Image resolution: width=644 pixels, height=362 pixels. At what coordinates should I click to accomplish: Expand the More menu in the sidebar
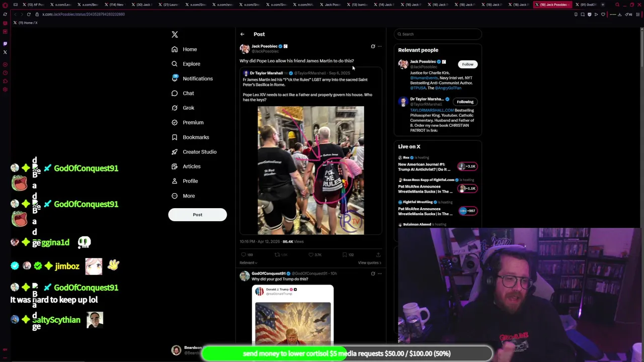click(x=183, y=196)
